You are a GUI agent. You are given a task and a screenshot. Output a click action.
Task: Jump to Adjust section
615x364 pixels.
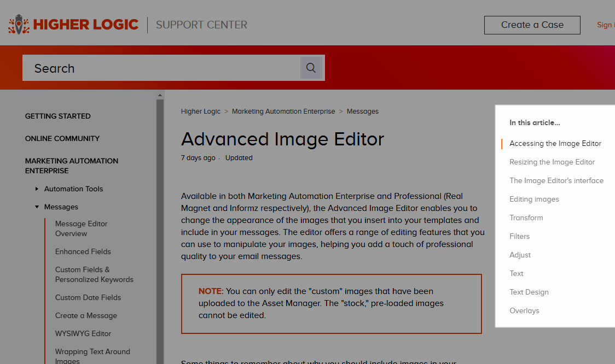tap(520, 255)
